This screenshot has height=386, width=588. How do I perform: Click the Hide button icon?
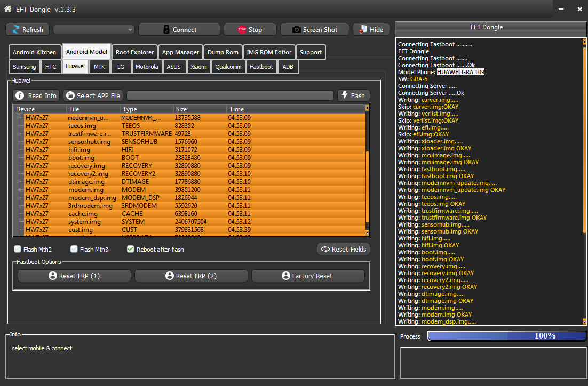point(363,29)
